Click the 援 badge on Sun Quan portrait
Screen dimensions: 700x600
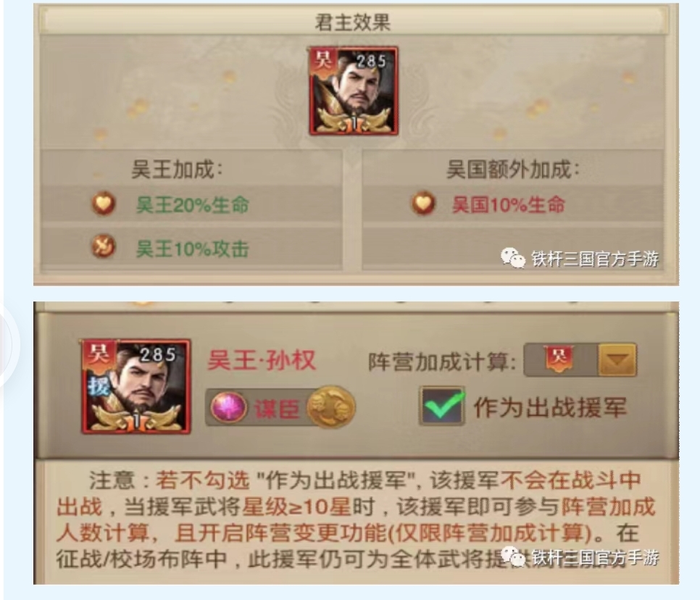[x=98, y=386]
